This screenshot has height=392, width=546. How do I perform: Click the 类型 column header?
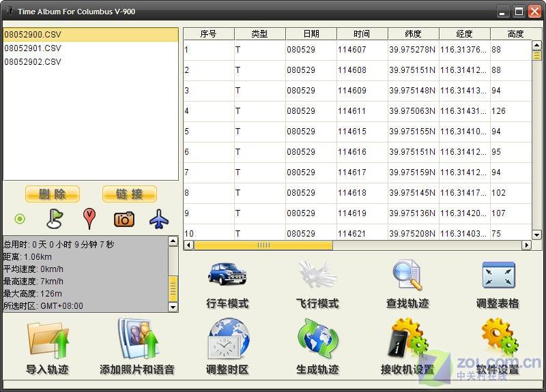[x=260, y=33]
